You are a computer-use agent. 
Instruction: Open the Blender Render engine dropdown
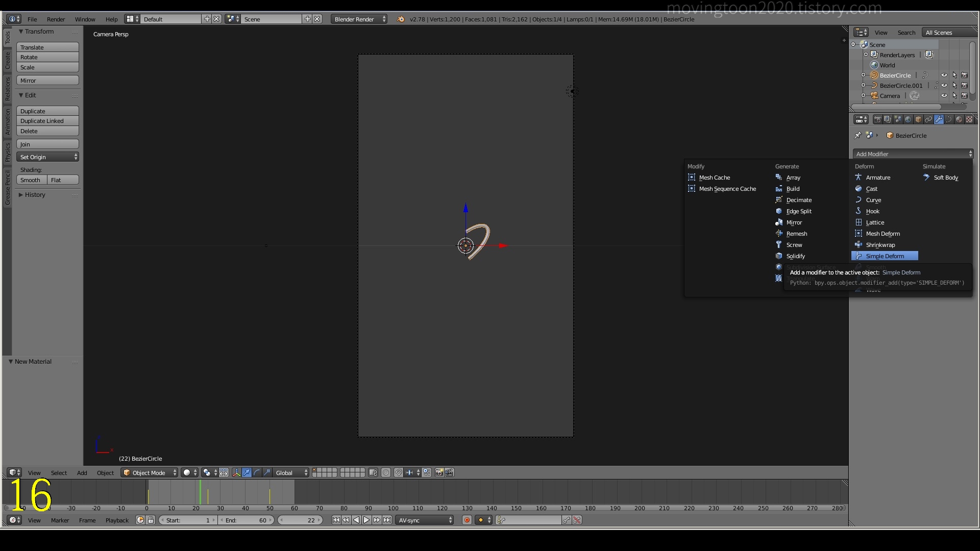(359, 19)
